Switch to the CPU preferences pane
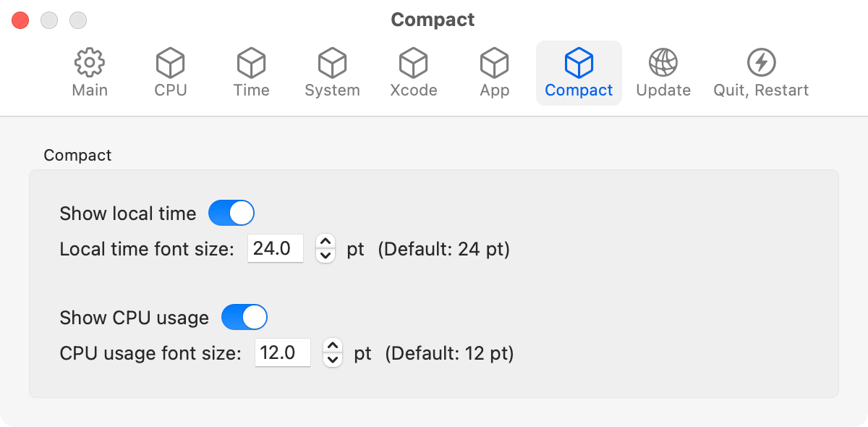This screenshot has width=868, height=427. (170, 70)
